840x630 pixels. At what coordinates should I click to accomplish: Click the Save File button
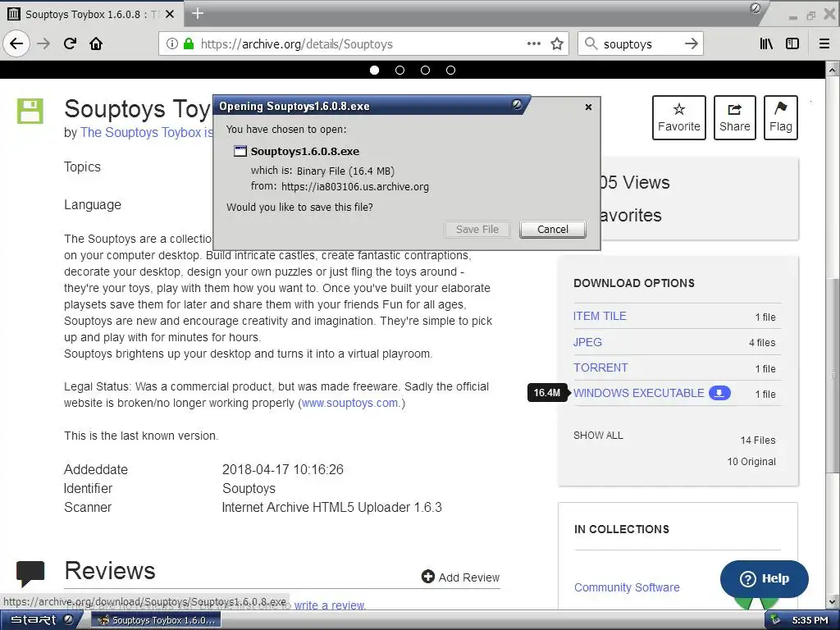477,230
